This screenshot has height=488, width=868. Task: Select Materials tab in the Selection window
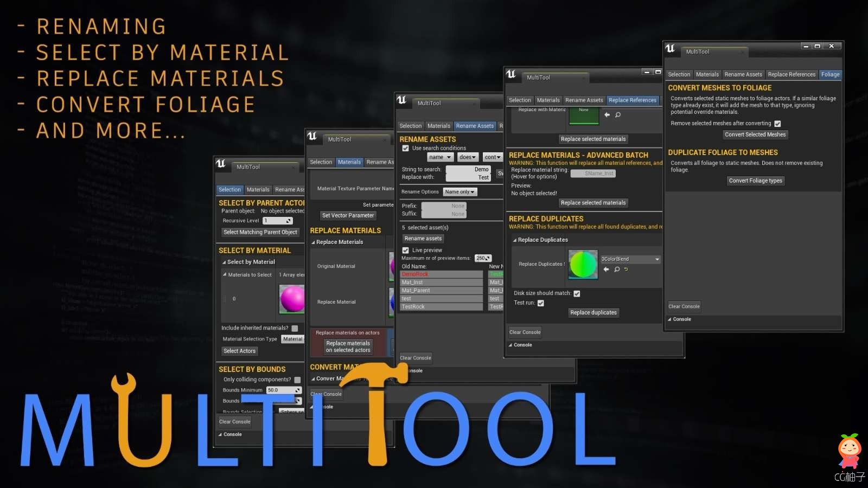(x=258, y=190)
